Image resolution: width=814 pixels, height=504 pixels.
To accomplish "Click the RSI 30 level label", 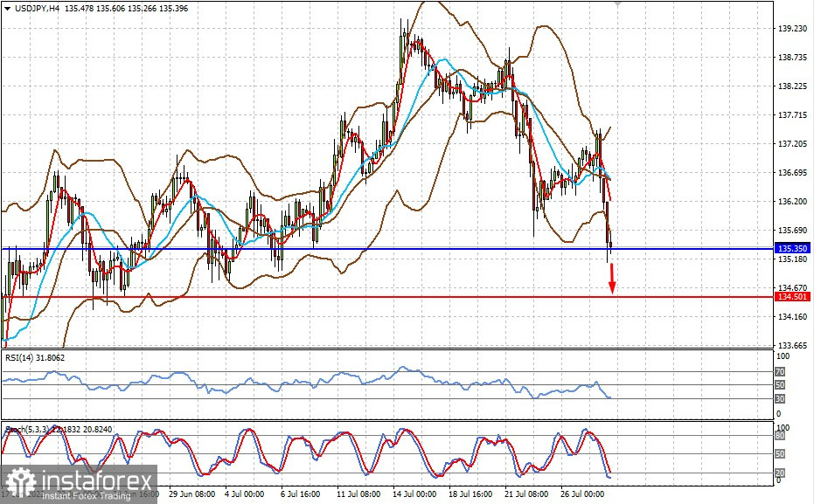I will pos(780,398).
